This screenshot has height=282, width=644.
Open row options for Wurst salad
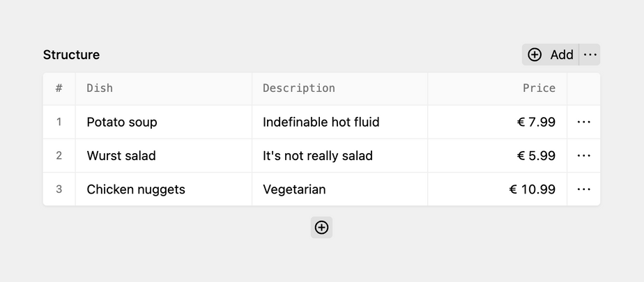click(583, 156)
